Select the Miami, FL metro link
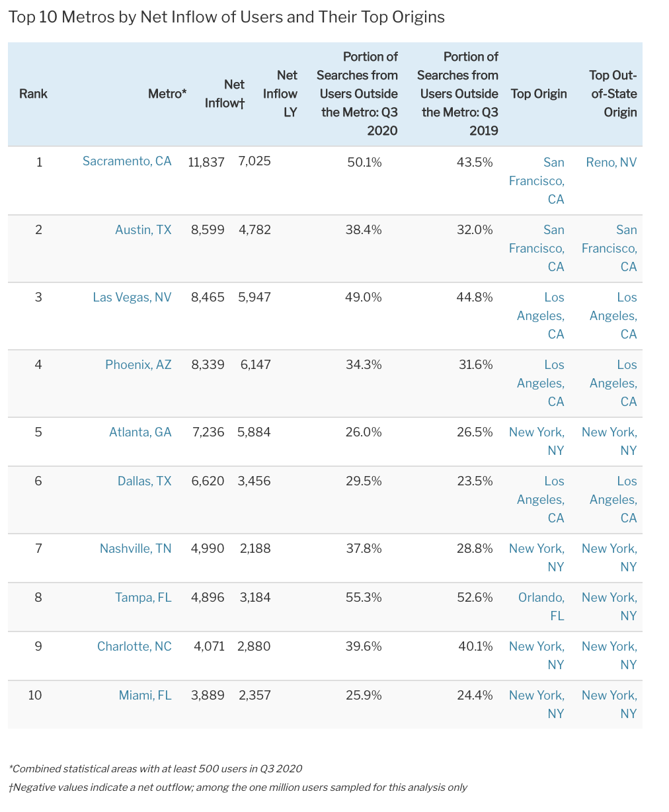This screenshot has height=812, width=669. click(145, 696)
